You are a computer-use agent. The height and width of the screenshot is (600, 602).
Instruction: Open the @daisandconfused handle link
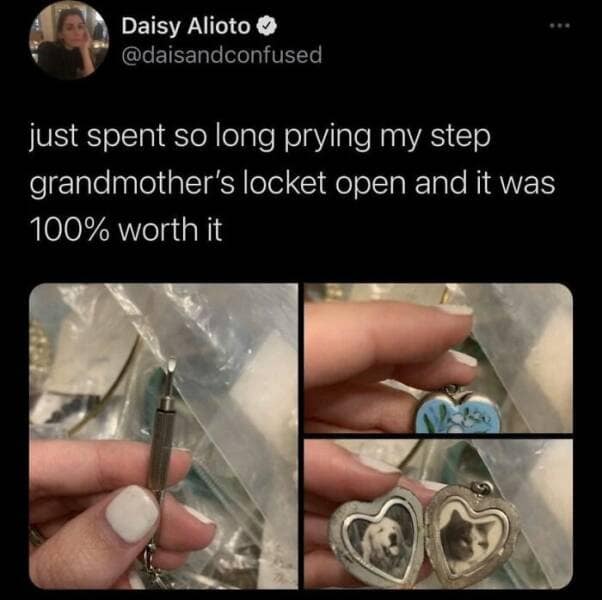(x=222, y=55)
